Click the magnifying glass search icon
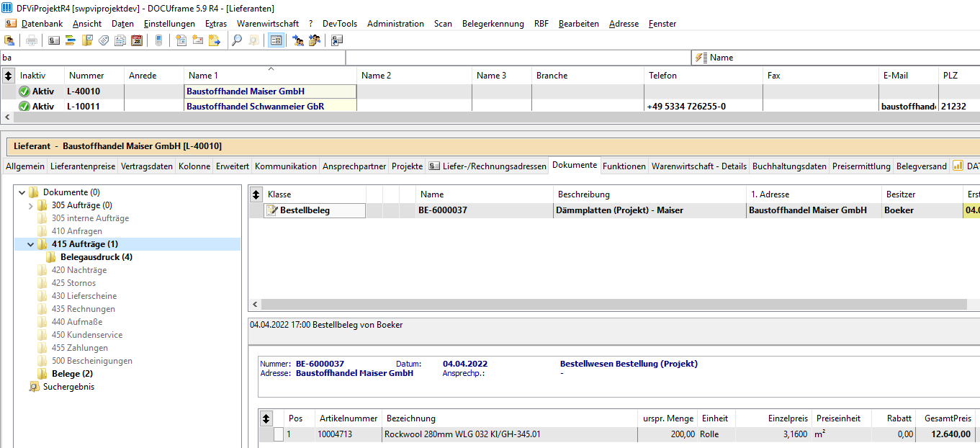 237,40
